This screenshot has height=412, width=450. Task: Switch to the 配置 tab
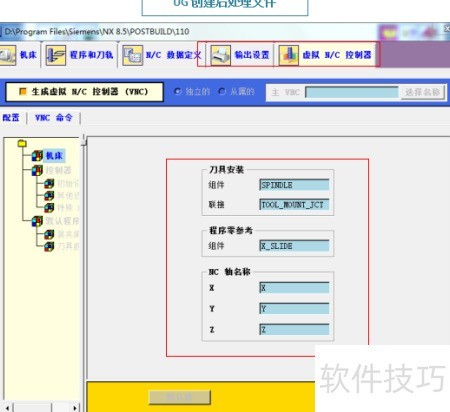pyautogui.click(x=11, y=118)
